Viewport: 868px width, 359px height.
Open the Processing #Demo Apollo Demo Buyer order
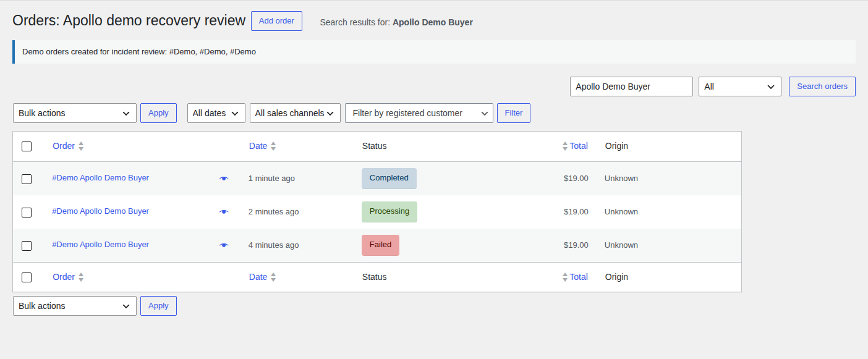click(101, 211)
